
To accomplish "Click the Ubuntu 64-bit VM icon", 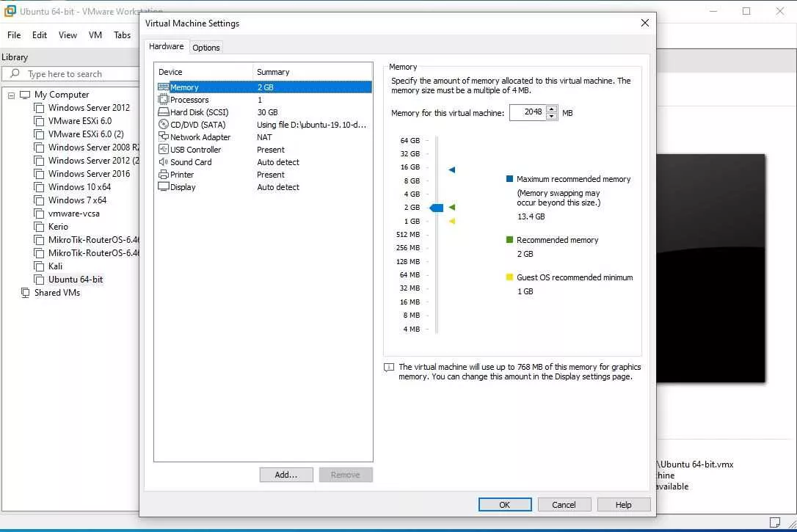I will click(39, 280).
